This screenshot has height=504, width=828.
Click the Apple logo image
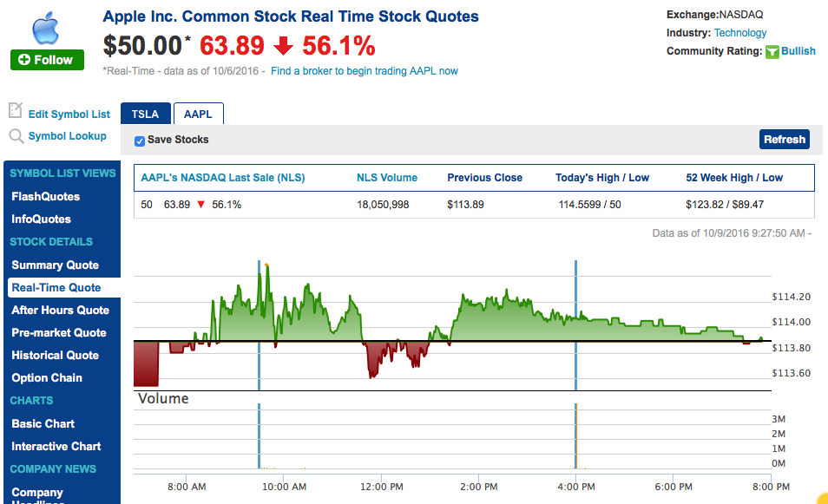coord(46,29)
